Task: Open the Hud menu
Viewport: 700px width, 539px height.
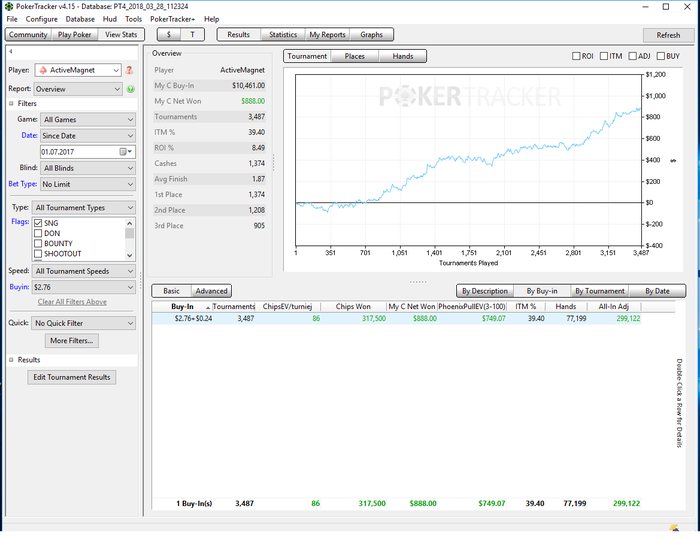Action: click(109, 19)
